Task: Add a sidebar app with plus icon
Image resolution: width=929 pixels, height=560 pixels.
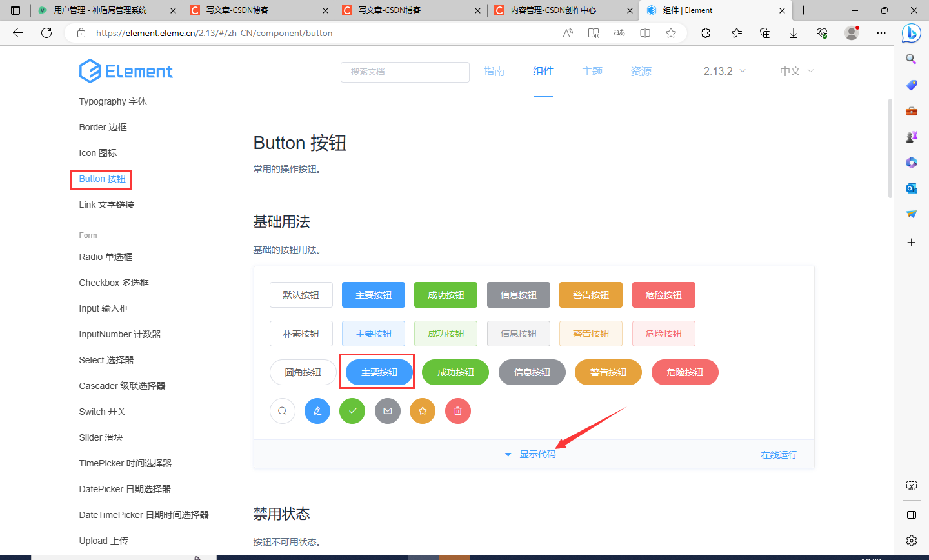Action: pos(911,243)
